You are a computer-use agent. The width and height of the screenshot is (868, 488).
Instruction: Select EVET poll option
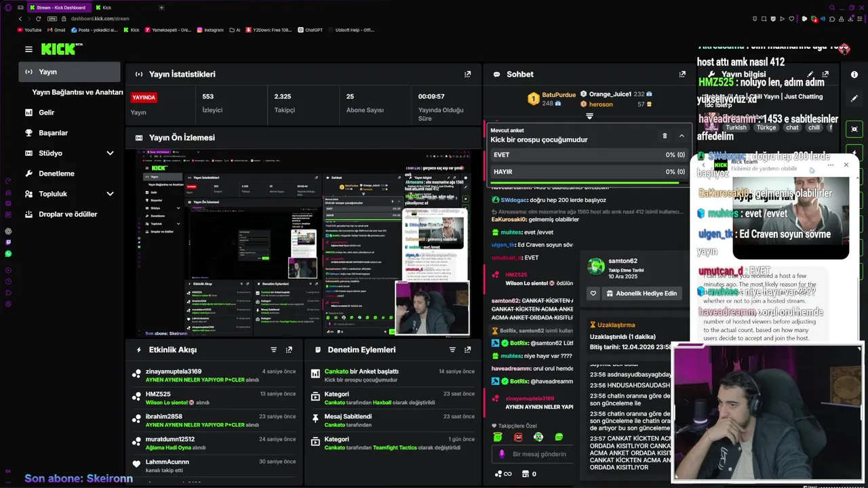[589, 155]
